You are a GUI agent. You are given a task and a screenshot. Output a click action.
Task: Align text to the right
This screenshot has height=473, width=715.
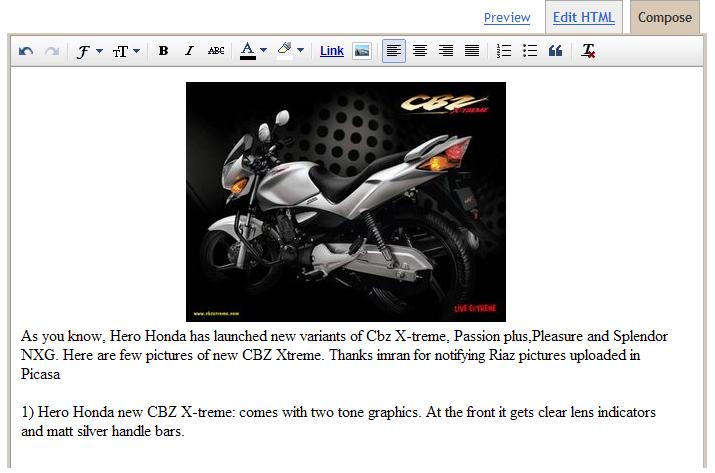point(446,51)
